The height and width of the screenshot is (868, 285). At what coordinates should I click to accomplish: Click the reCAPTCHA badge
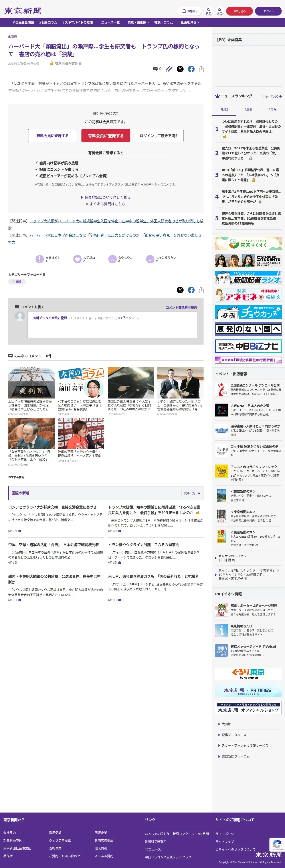coord(277,844)
